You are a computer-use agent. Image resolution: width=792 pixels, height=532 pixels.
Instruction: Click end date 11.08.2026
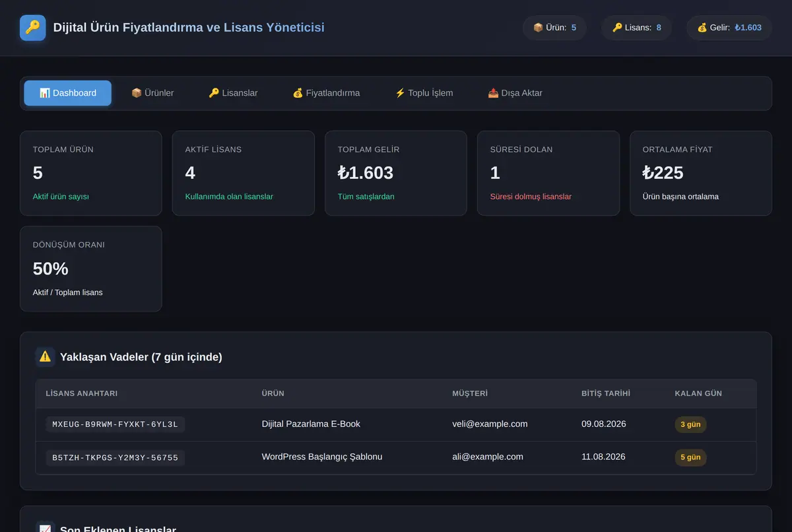pyautogui.click(x=604, y=457)
